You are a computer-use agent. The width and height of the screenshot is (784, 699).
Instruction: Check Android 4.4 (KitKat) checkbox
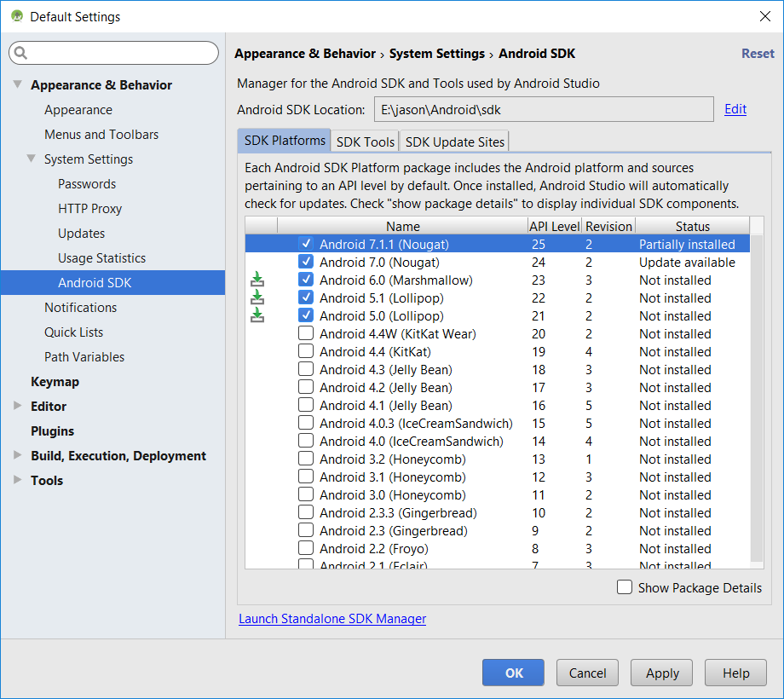click(x=305, y=351)
